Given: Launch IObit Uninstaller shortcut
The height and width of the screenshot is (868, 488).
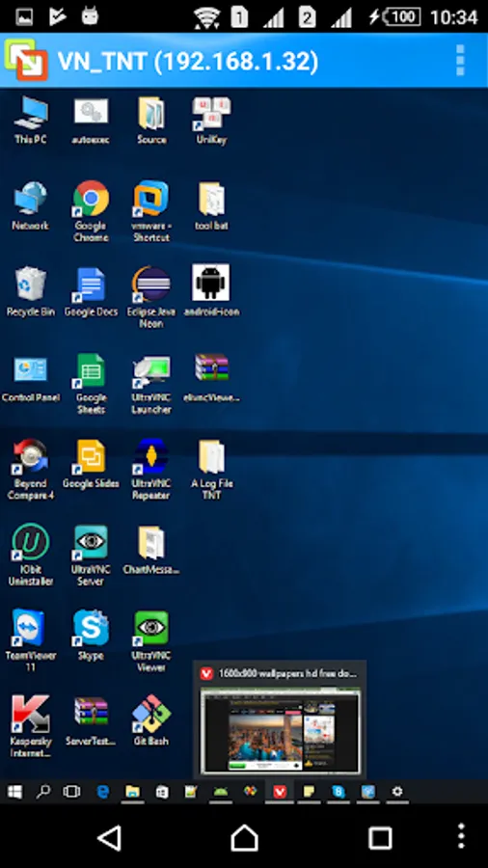Looking at the screenshot, I should [31, 556].
